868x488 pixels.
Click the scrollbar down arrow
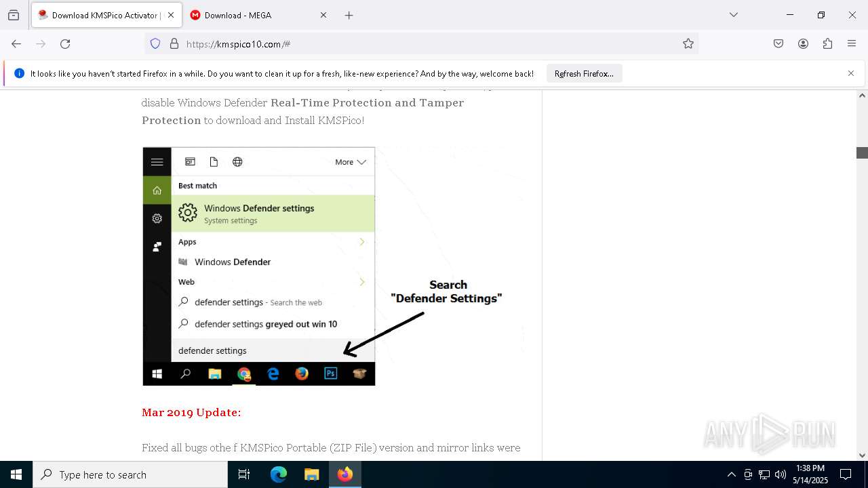coord(862,455)
